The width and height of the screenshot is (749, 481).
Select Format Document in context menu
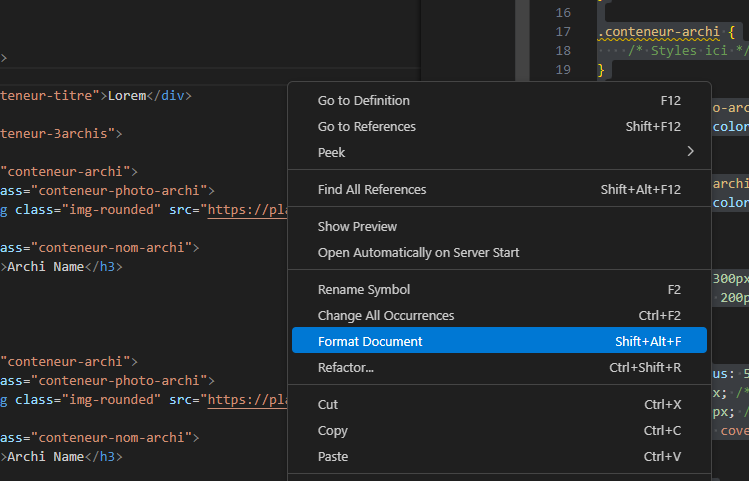tap(370, 341)
